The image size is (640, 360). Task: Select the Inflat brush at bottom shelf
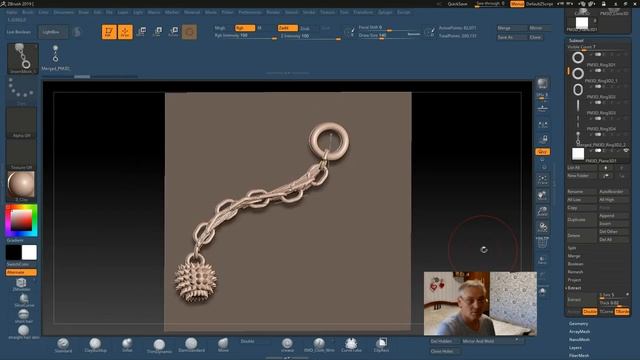[127, 345]
